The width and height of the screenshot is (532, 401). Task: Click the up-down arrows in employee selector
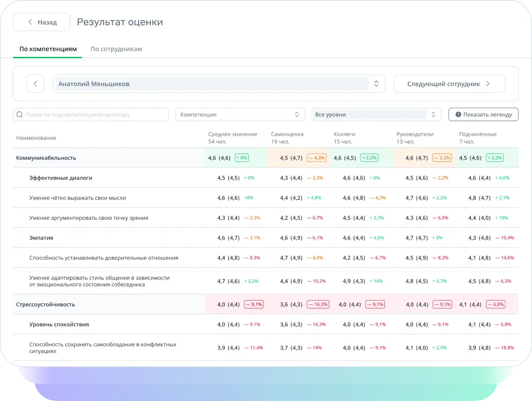click(376, 84)
